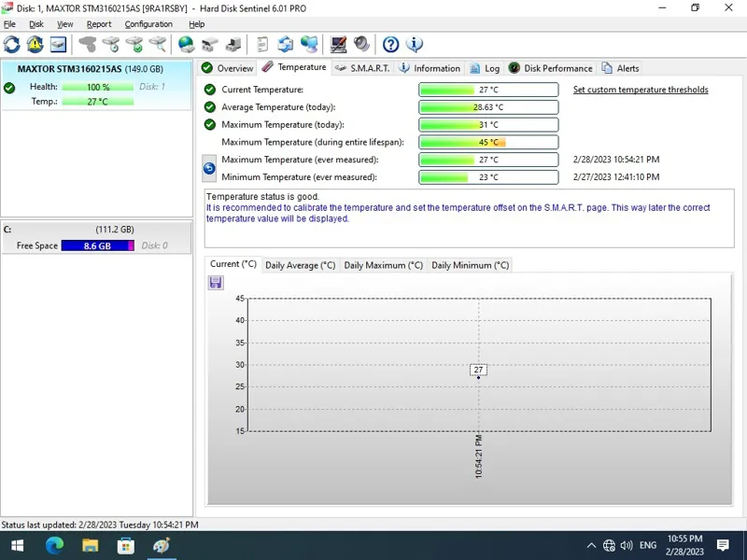Click the 'Status last updated' status bar text
The image size is (747, 560).
pyautogui.click(x=100, y=525)
